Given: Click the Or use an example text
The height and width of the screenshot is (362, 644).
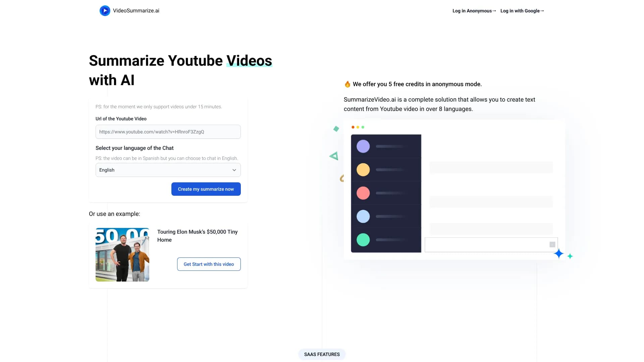Looking at the screenshot, I should (114, 214).
